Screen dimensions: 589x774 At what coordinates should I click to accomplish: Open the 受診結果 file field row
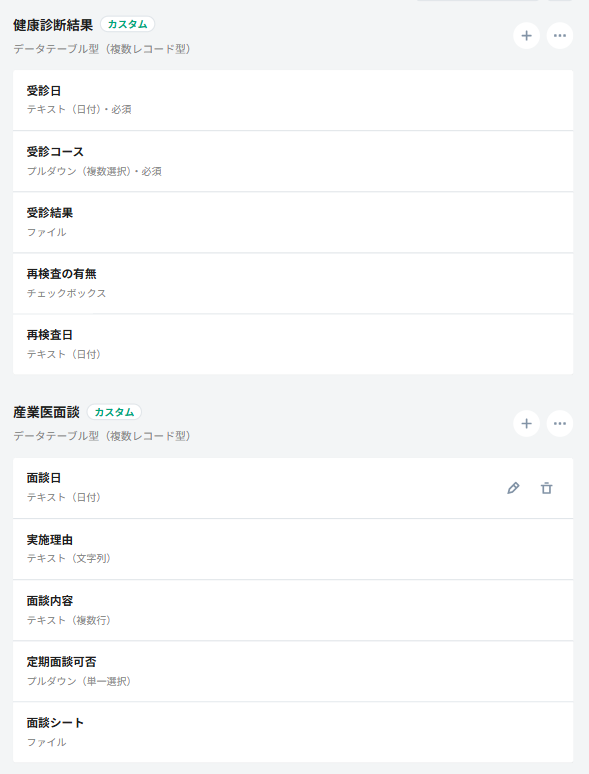point(293,223)
